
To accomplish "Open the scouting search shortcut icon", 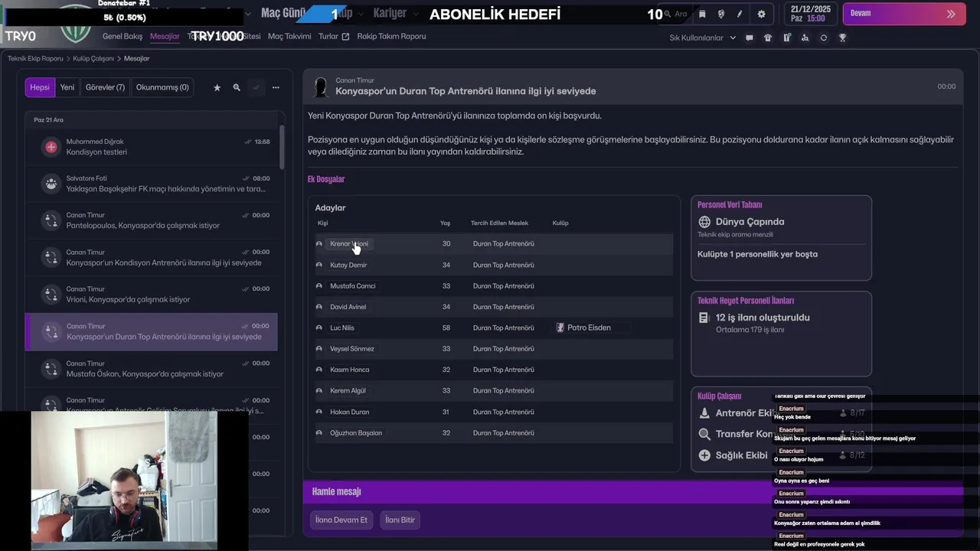I will point(805,37).
